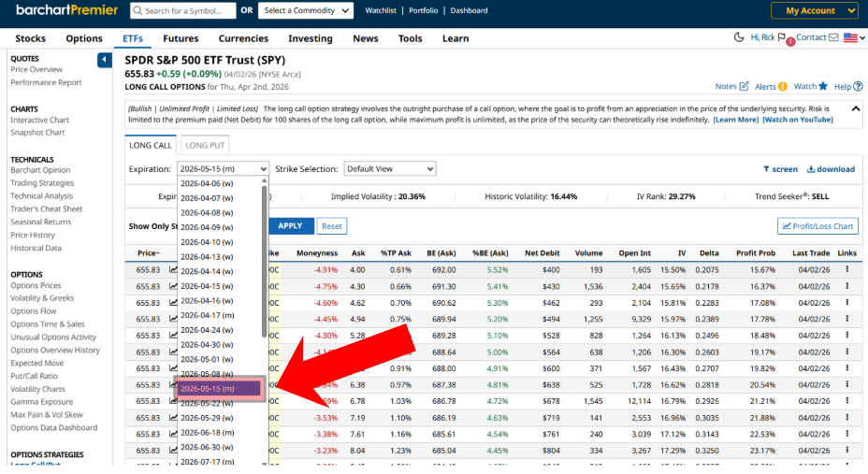The image size is (868, 474).
Task: Click the symbol search input field
Action: pyautogui.click(x=187, y=10)
